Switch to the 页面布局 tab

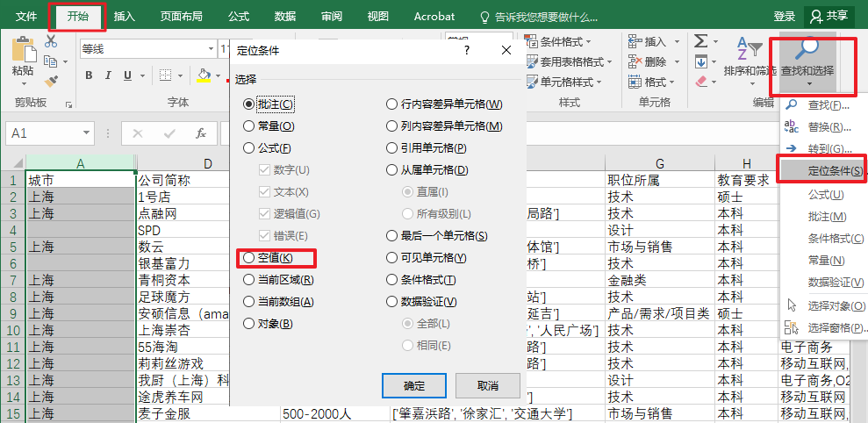click(x=182, y=17)
